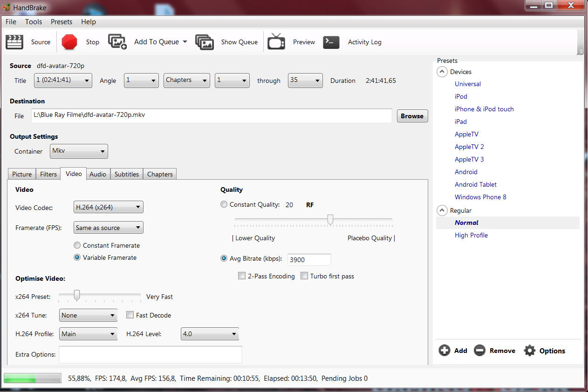Open the Presets menu
588x392 pixels.
62,22
